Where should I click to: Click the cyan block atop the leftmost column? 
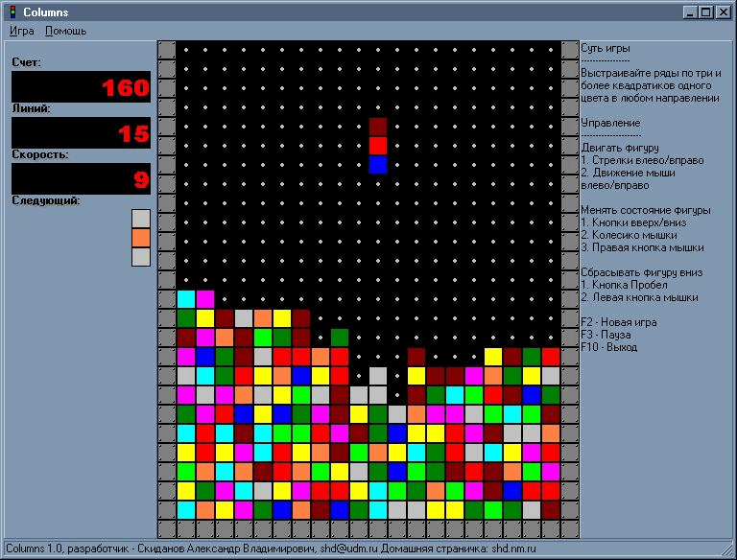[x=186, y=298]
